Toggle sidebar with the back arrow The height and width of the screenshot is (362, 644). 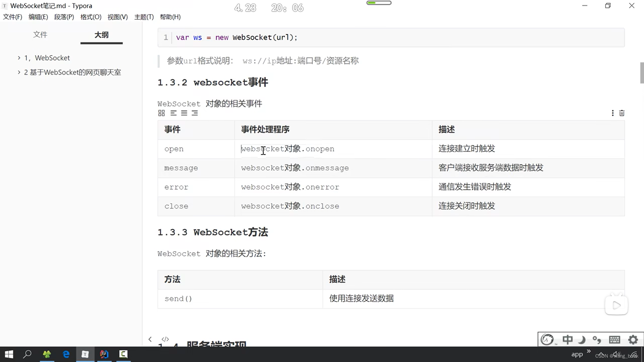point(150,339)
